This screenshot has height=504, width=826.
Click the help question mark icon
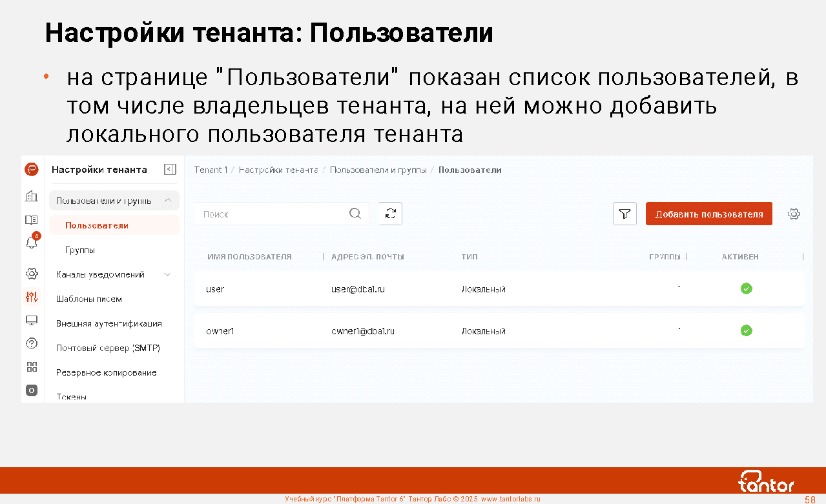[x=31, y=343]
